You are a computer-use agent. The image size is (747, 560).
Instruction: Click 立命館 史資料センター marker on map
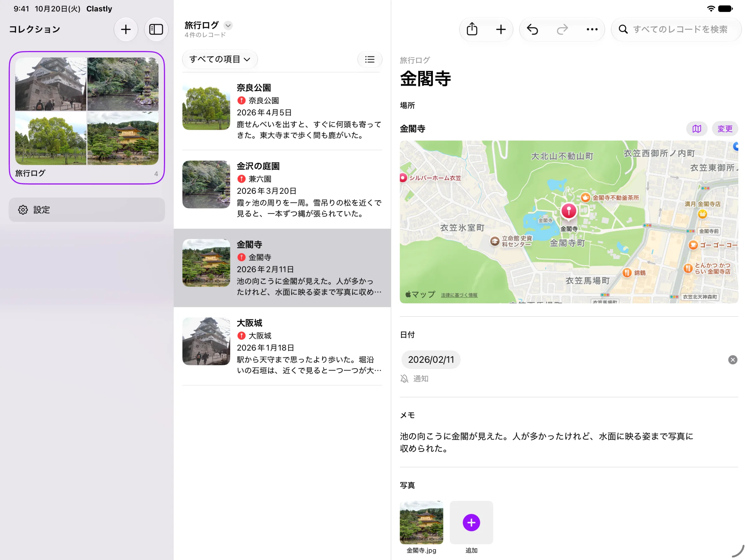(495, 241)
